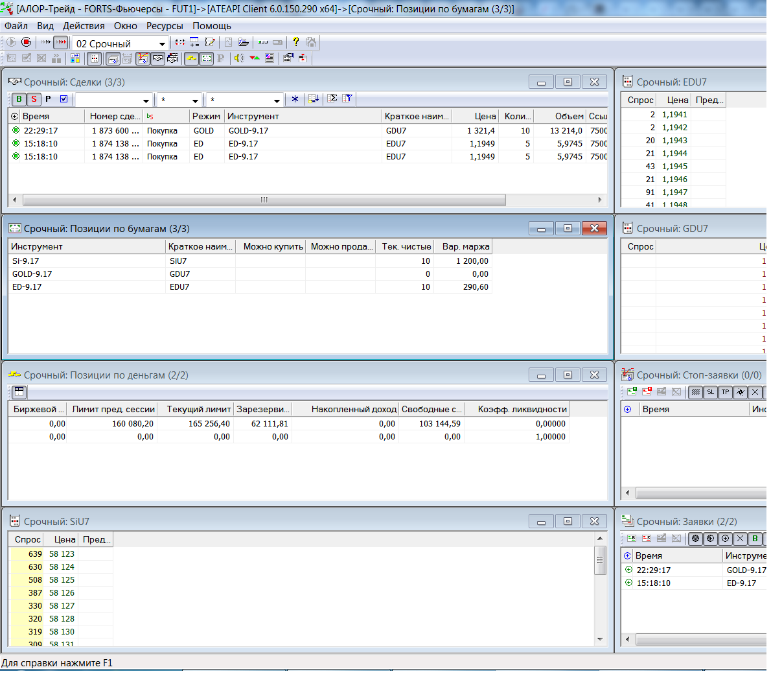Viewport: 782px width, 700px height.
Task: Click the blue asterisk icon in Сделки toolbar
Action: [x=295, y=99]
